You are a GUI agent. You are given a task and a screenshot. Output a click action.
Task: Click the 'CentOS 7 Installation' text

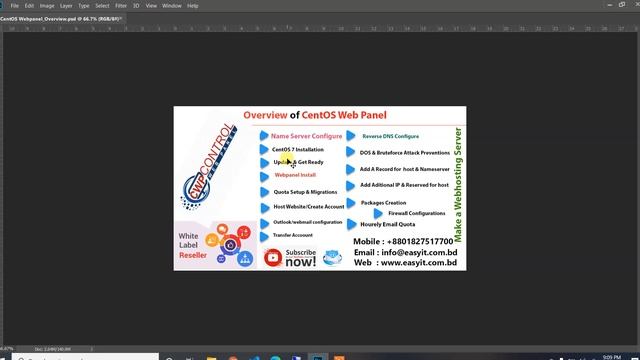click(x=298, y=149)
